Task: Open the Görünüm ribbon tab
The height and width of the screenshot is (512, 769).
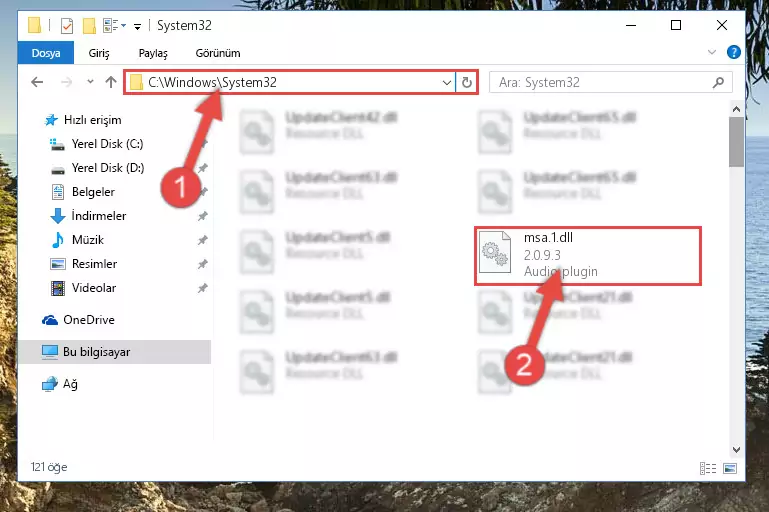Action: 218,53
